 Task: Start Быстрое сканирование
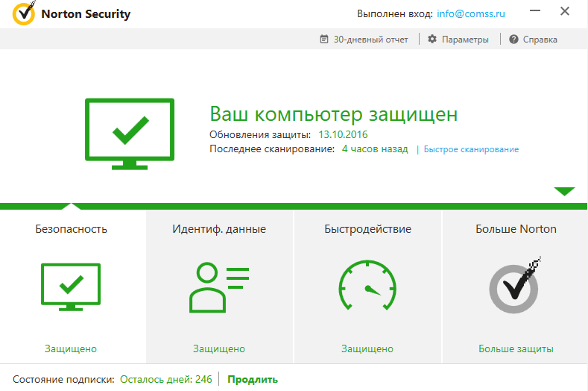tap(471, 149)
